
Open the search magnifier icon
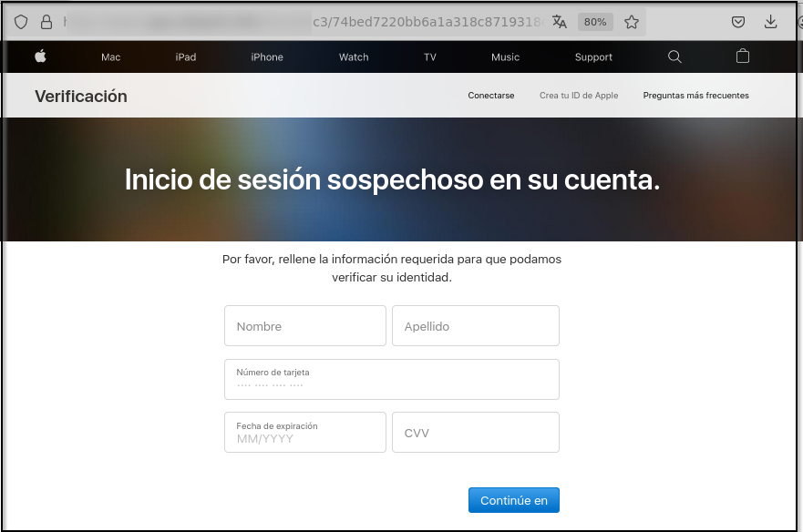coord(674,56)
